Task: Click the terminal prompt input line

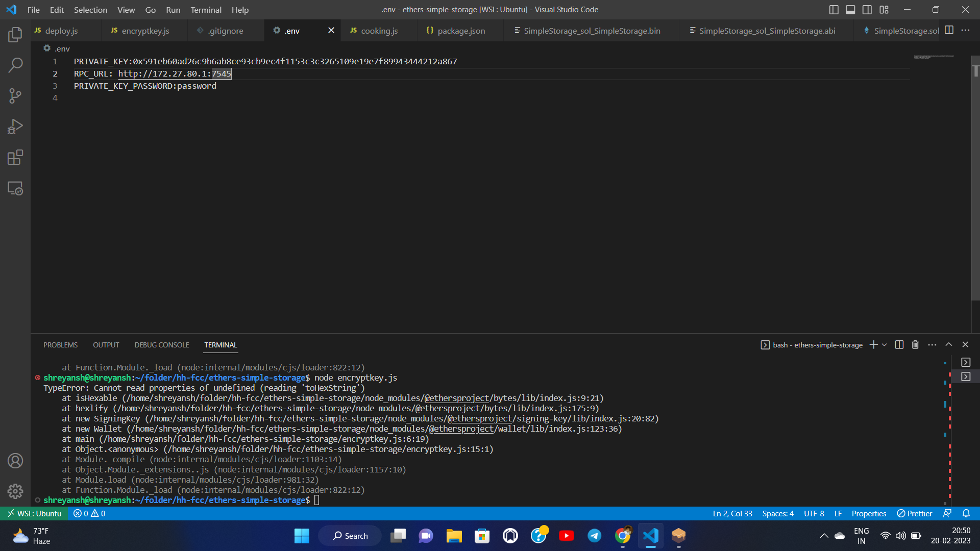Action: (x=316, y=500)
